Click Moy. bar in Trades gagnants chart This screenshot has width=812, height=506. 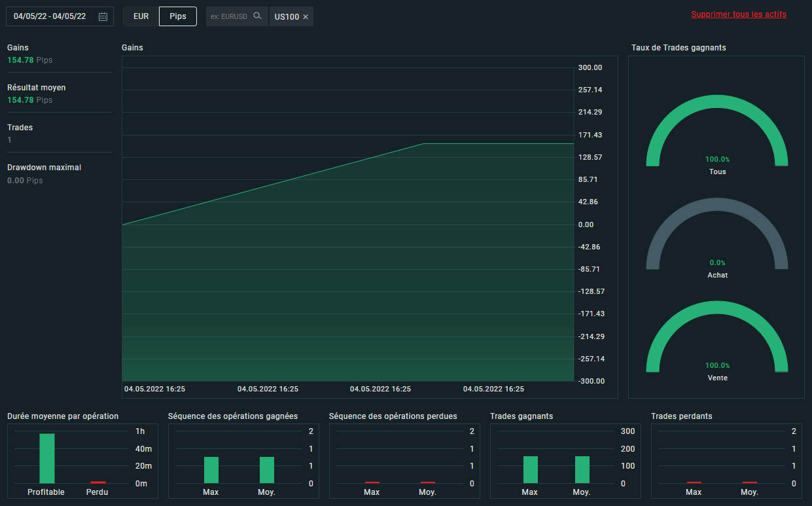582,469
